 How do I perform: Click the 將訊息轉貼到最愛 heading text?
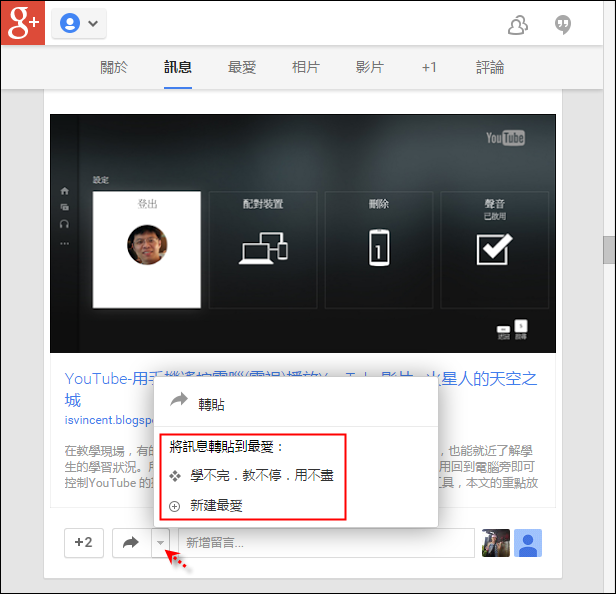(x=226, y=447)
